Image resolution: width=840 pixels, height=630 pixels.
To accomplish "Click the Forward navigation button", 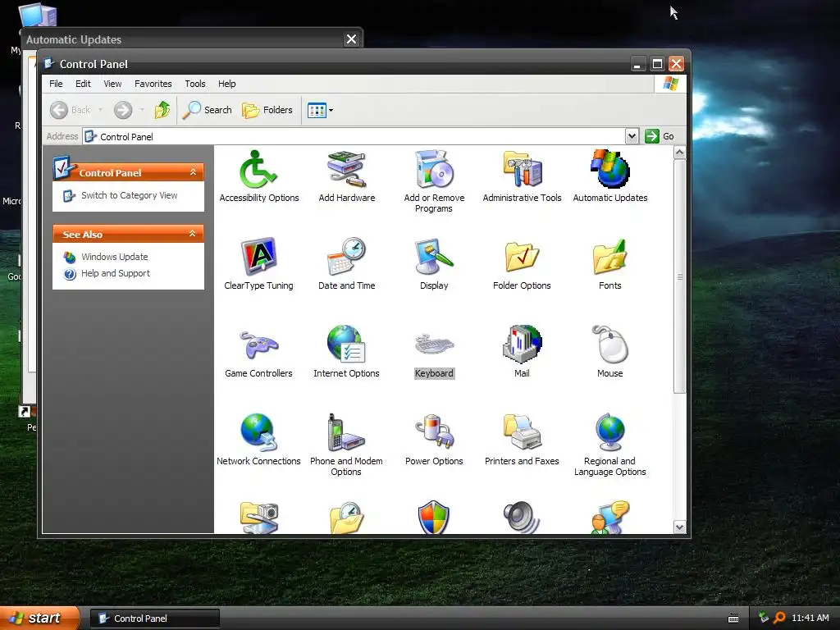I will 123,110.
